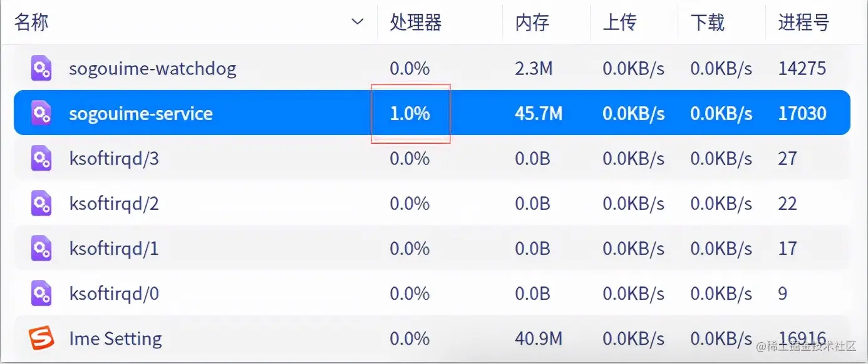Select the sogouime-service process name
The width and height of the screenshot is (868, 364).
(141, 113)
